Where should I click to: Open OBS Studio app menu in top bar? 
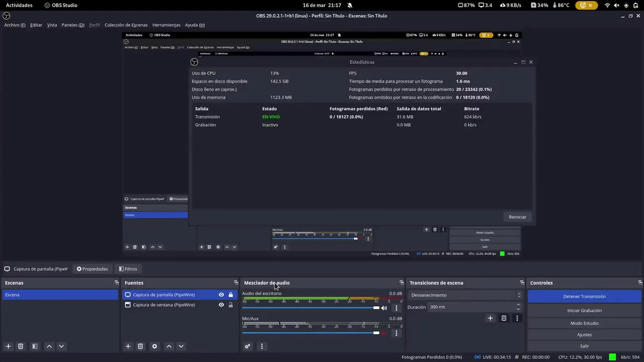61,5
